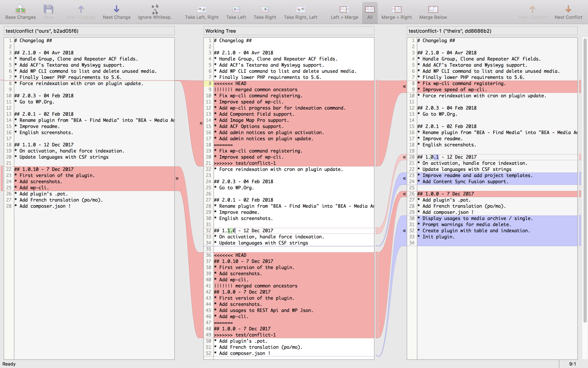Screen dimensions: 588x368
Task: Click line 8 '<<<<<<< HEAD' in Working Tree
Action: 230,83
